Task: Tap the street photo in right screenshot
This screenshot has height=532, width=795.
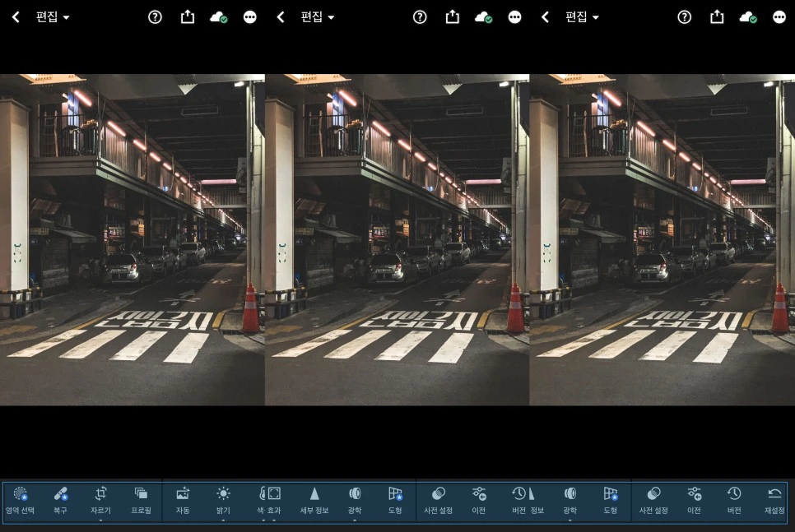Action: pos(662,239)
